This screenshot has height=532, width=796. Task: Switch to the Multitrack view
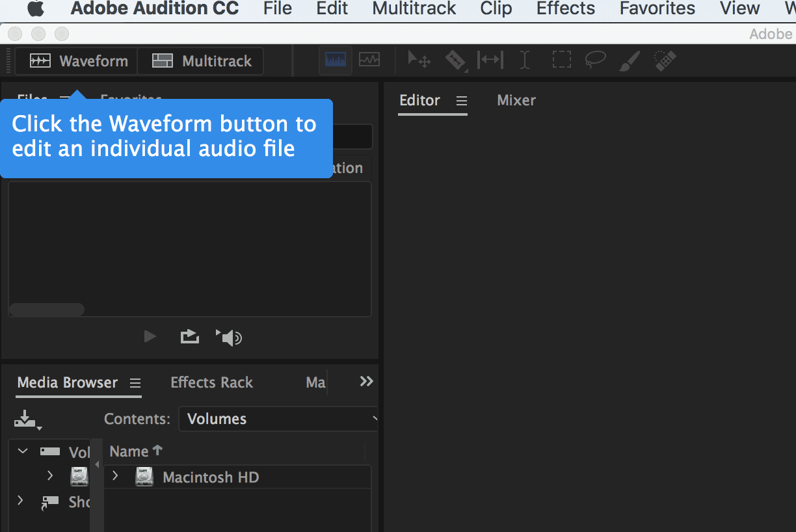coord(201,61)
